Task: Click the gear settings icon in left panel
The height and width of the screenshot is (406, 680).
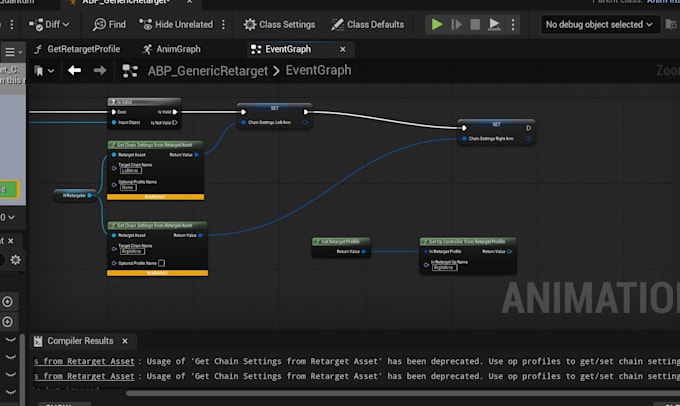Action: point(16,260)
